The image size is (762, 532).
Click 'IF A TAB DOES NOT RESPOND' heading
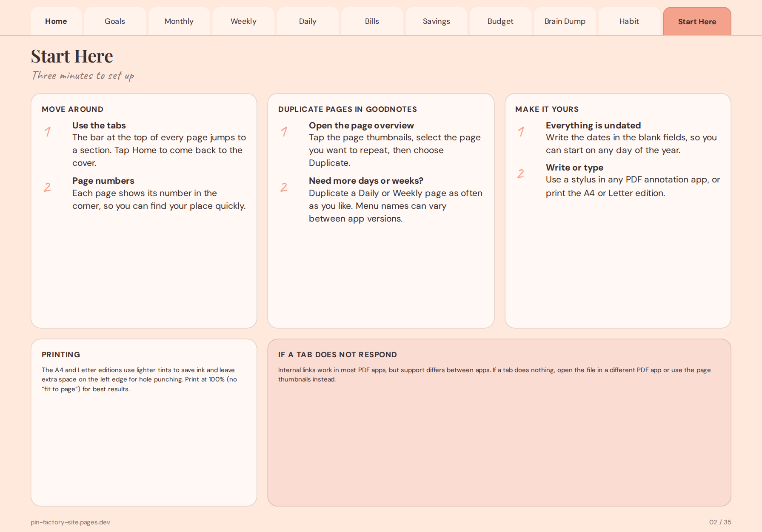(x=337, y=355)
